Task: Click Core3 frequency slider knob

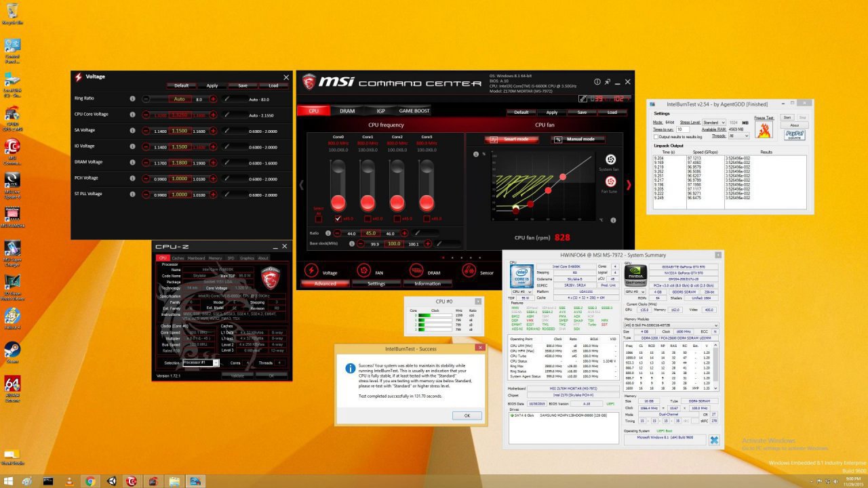Action: (x=427, y=201)
